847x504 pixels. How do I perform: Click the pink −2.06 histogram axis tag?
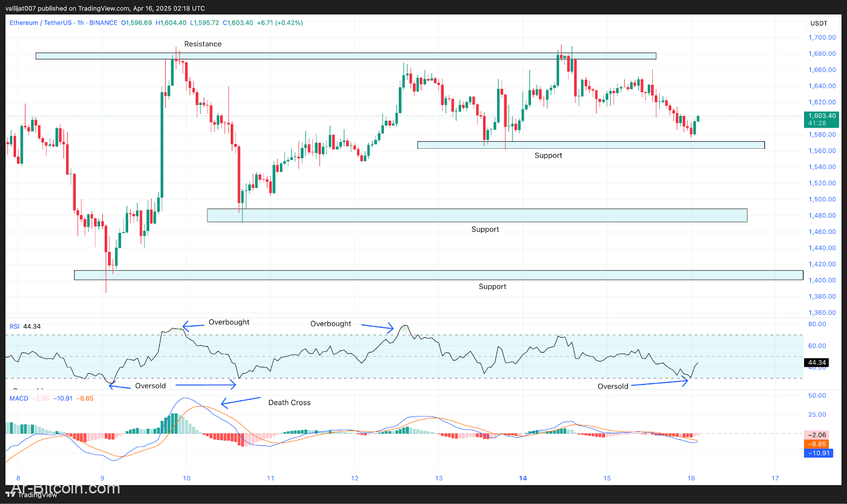point(817,435)
